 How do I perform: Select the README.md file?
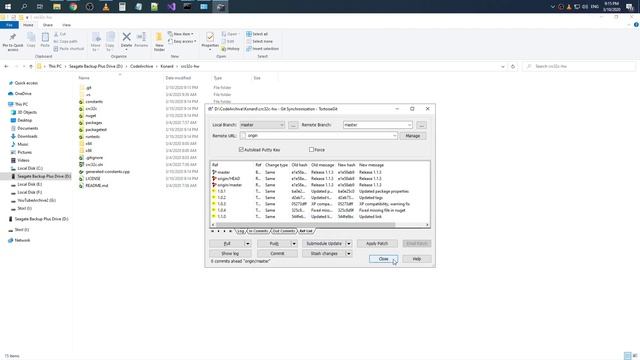click(96, 185)
